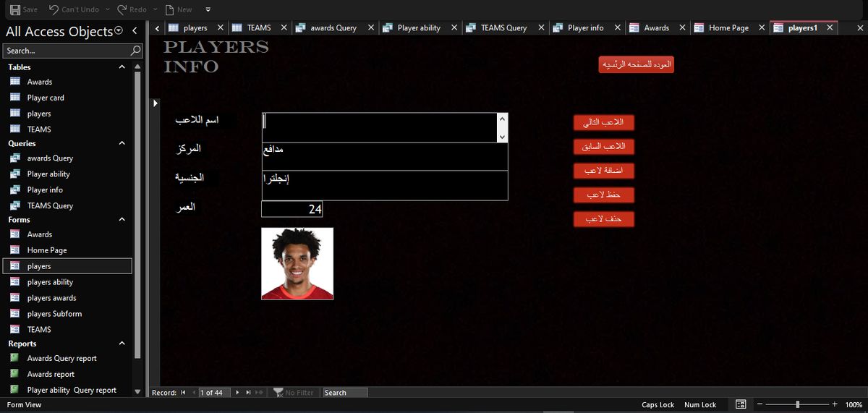Click the حذف لاعب delete player button
The height and width of the screenshot is (413, 868).
[604, 219]
